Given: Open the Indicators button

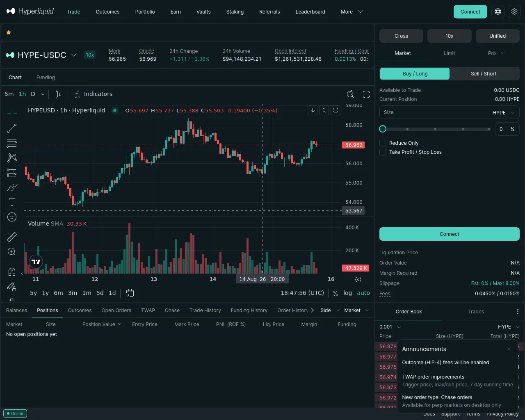Looking at the screenshot, I should [x=94, y=94].
